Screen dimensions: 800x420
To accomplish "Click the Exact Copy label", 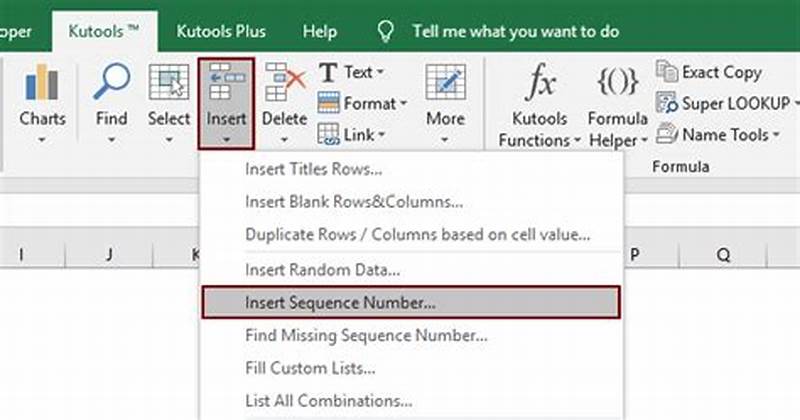I will [721, 72].
